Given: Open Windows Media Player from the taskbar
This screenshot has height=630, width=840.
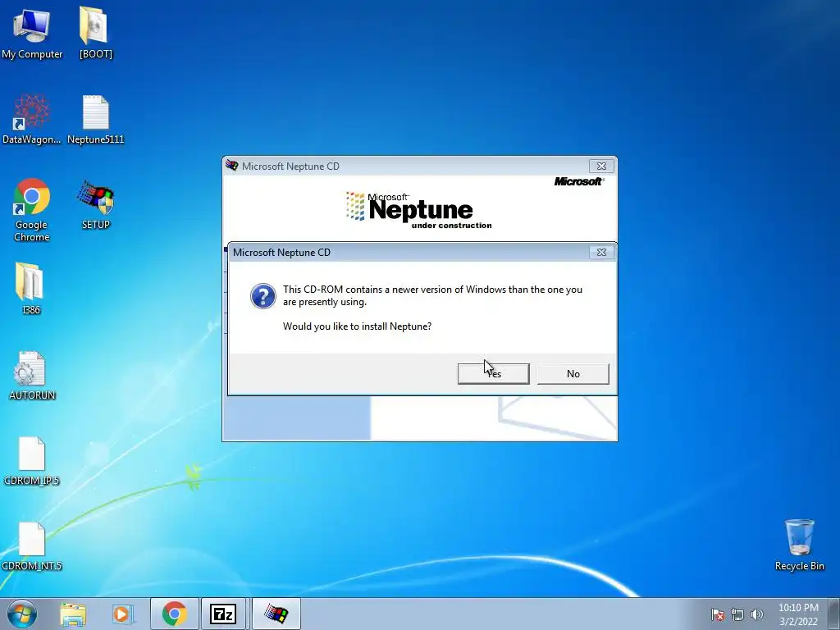Looking at the screenshot, I should point(122,614).
